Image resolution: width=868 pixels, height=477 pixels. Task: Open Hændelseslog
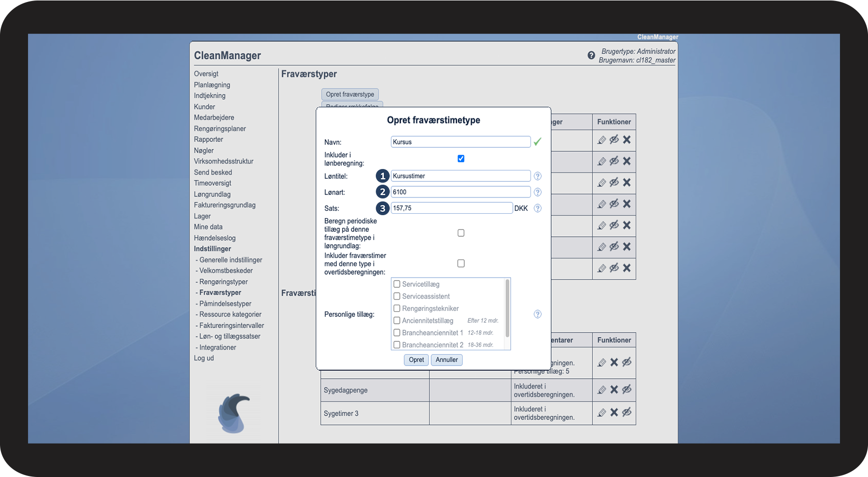tap(215, 238)
